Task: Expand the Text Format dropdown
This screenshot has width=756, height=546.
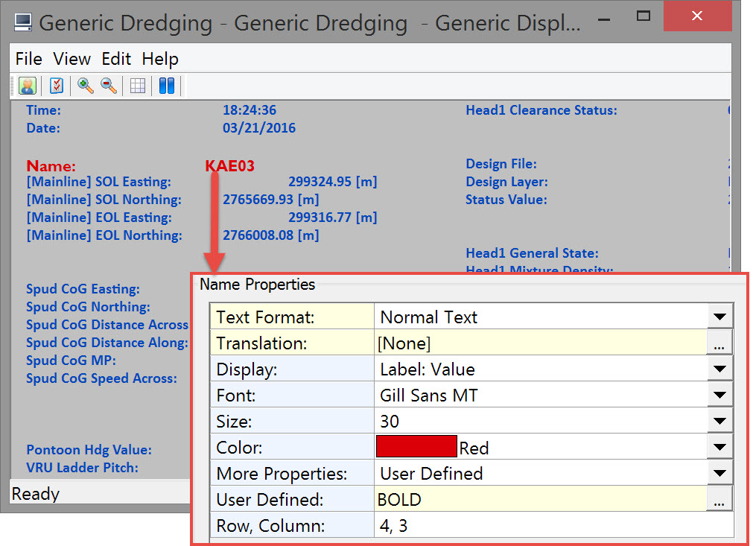Action: click(719, 317)
